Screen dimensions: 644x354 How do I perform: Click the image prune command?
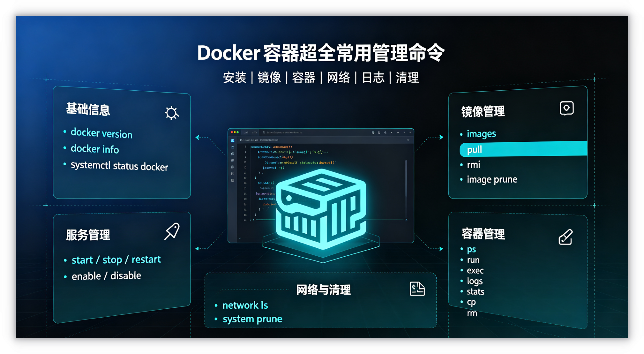point(492,179)
